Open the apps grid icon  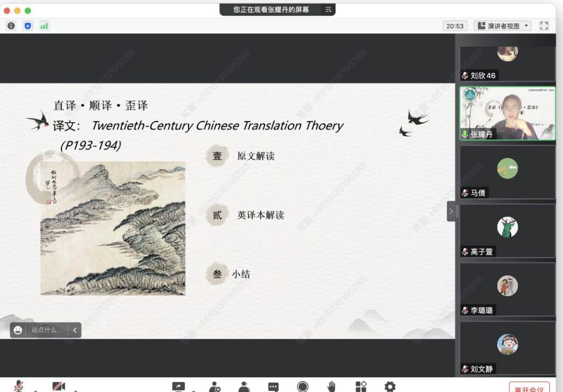click(x=361, y=387)
